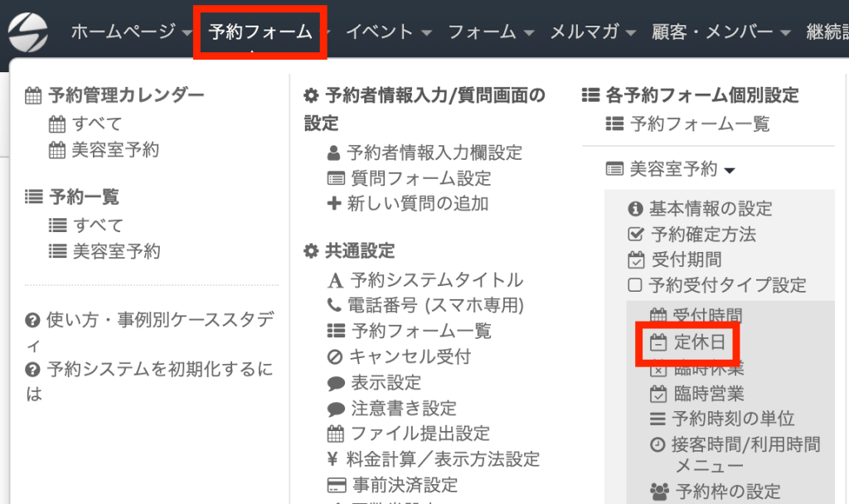Screen dimensions: 849x504
Task: Open the メルマガ dropdown in navbar
Action: [x=593, y=32]
